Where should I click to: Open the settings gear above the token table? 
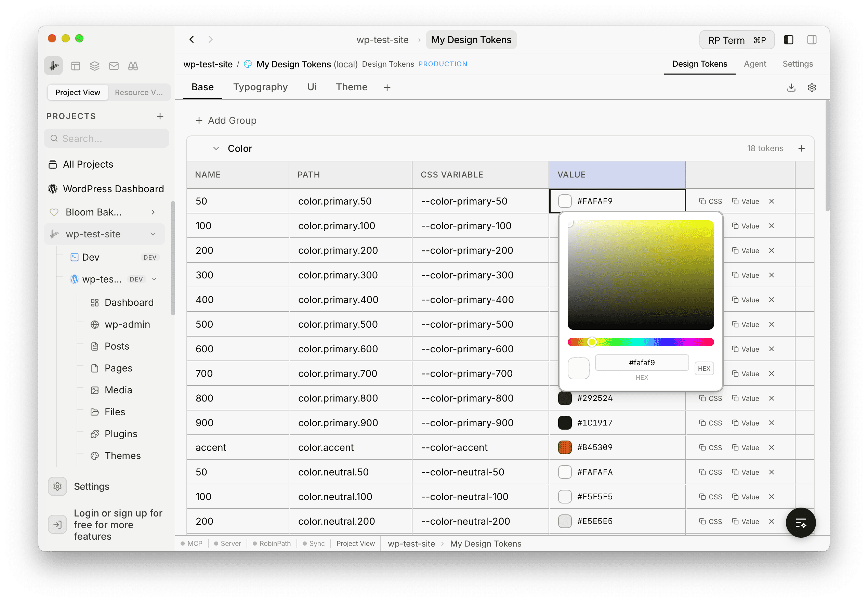812,87
